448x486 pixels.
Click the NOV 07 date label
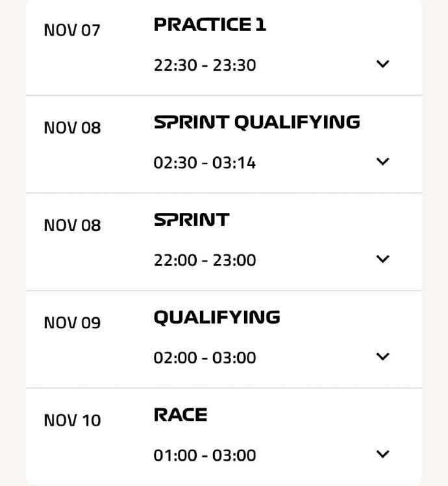point(72,30)
